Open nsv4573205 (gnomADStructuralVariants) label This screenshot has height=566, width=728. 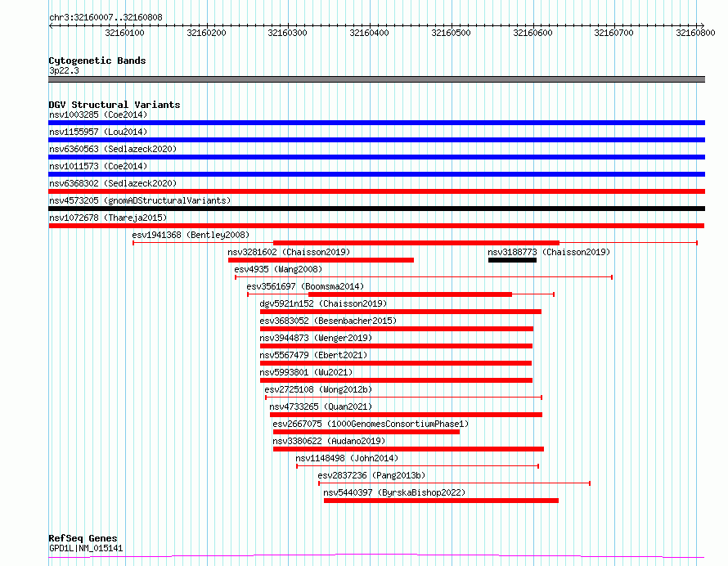coord(140,200)
